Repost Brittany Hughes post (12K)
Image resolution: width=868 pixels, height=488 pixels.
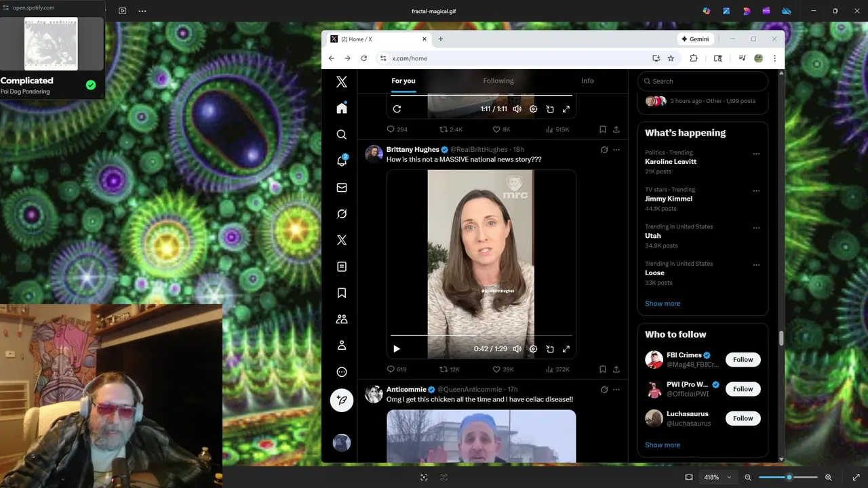(x=450, y=369)
